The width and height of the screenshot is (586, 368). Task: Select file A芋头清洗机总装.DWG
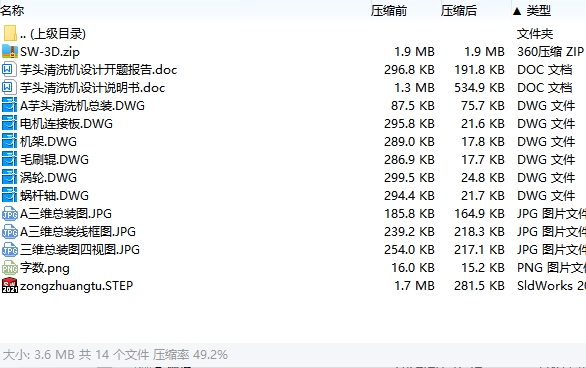click(82, 105)
